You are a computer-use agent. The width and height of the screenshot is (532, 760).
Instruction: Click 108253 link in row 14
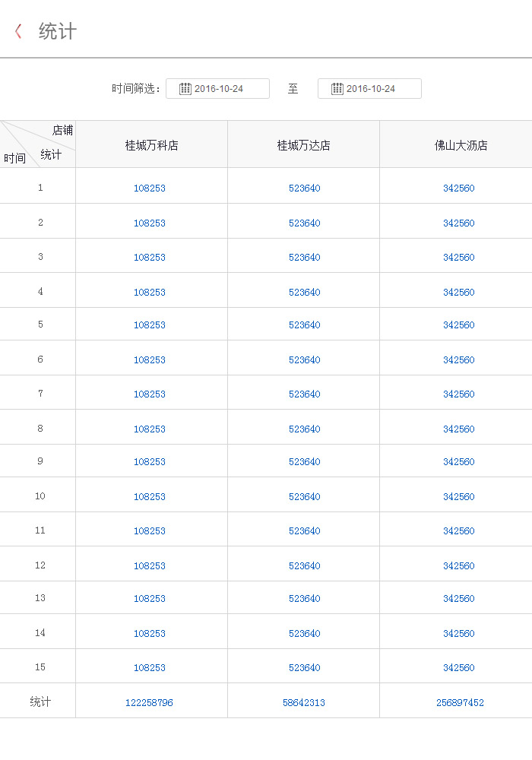click(150, 634)
